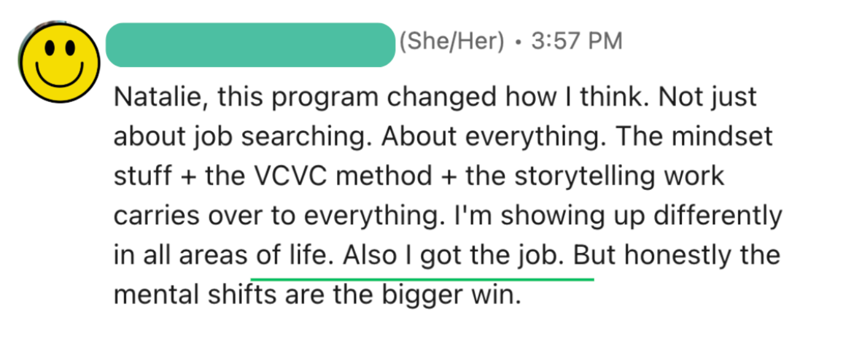Click the 3:57 PM message timestamp
The height and width of the screenshot is (338, 868).
(x=576, y=42)
